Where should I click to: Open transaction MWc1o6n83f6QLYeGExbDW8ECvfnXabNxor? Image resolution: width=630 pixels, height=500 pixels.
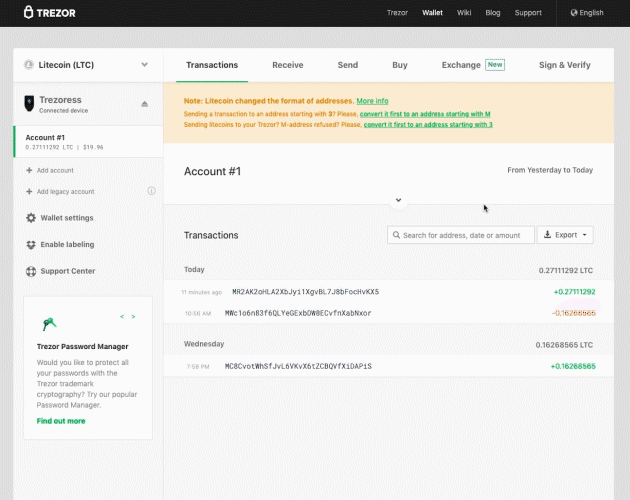[298, 313]
